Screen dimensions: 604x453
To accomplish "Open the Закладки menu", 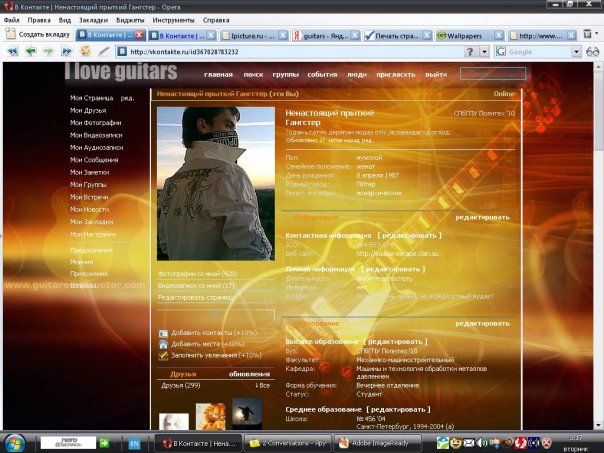I will (93, 20).
